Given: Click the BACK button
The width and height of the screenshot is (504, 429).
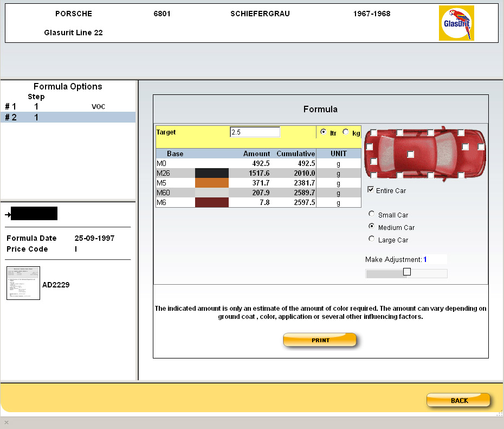Looking at the screenshot, I should click(x=458, y=400).
